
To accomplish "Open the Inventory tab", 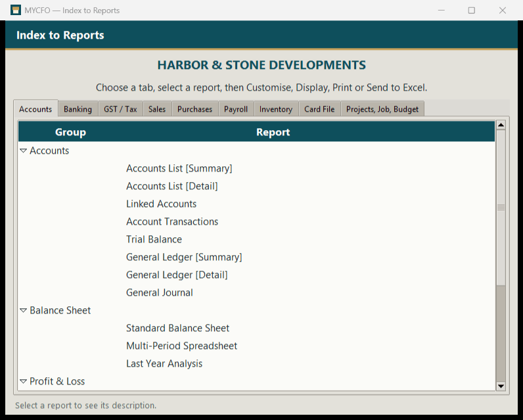I will [x=276, y=109].
